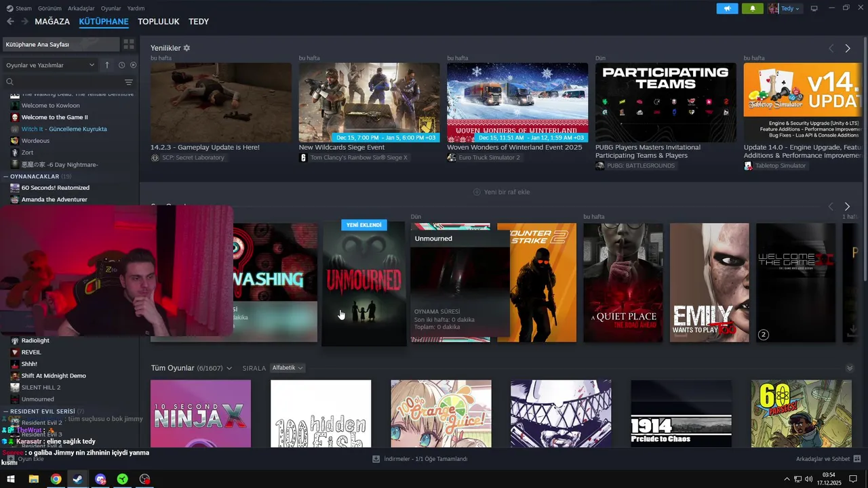Open 1914 Prelude to Chaos cover
This screenshot has width=868, height=488.
pos(681,413)
